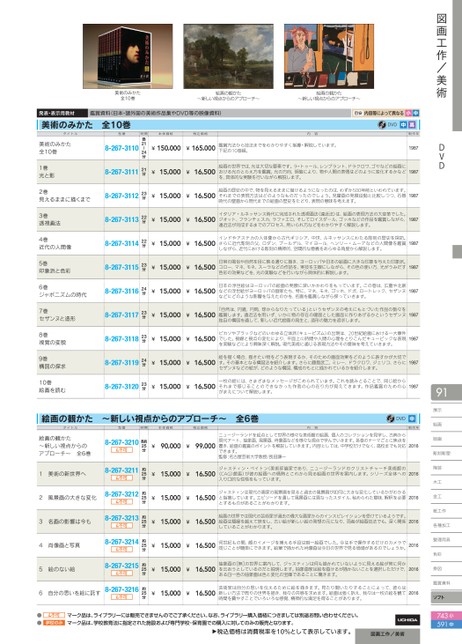Click the DVD disc icon in 美術のみかた header
Screen dimensions: 462x644
pyautogui.click(x=382, y=124)
